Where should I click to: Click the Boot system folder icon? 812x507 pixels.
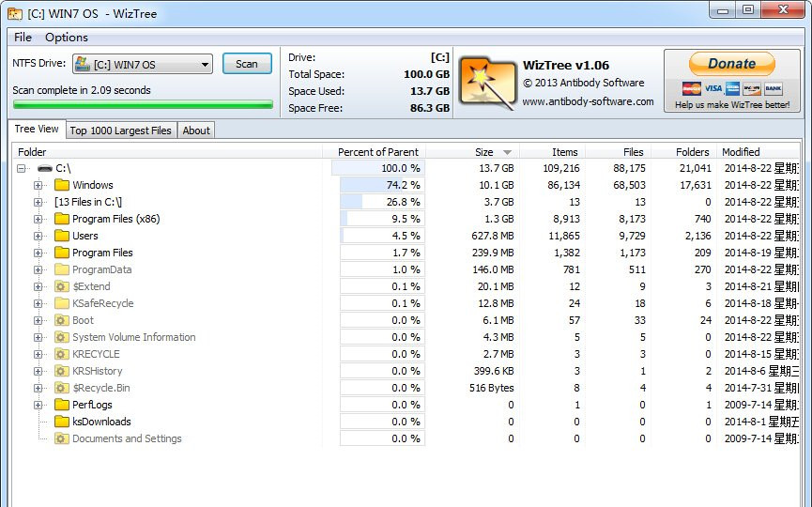pyautogui.click(x=62, y=320)
